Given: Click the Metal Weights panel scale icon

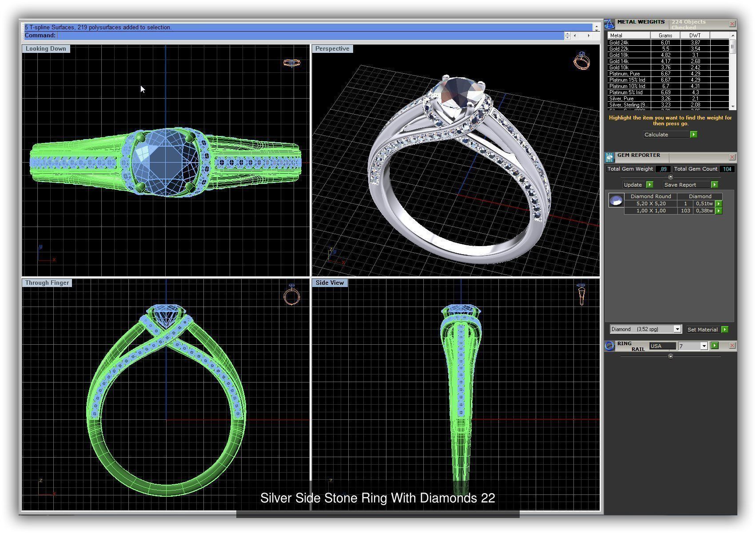Looking at the screenshot, I should coord(610,24).
